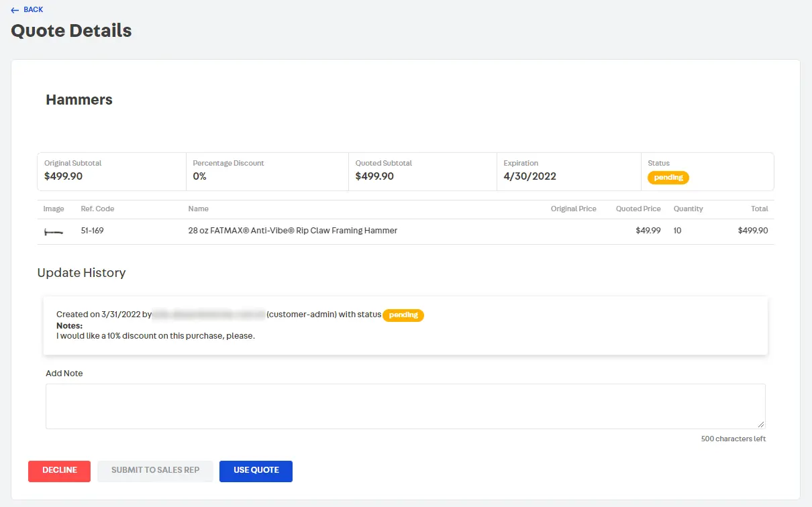Click the back arrow icon

coord(15,10)
